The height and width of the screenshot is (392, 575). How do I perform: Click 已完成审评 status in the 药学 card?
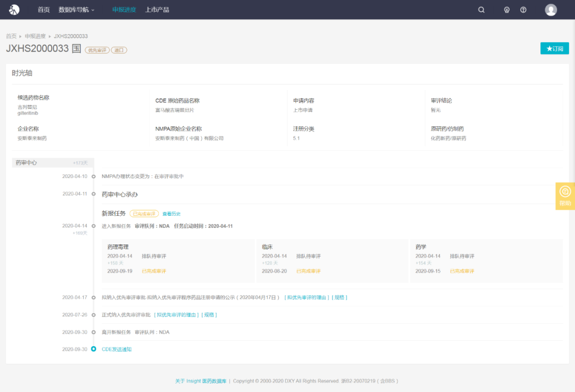coord(462,271)
